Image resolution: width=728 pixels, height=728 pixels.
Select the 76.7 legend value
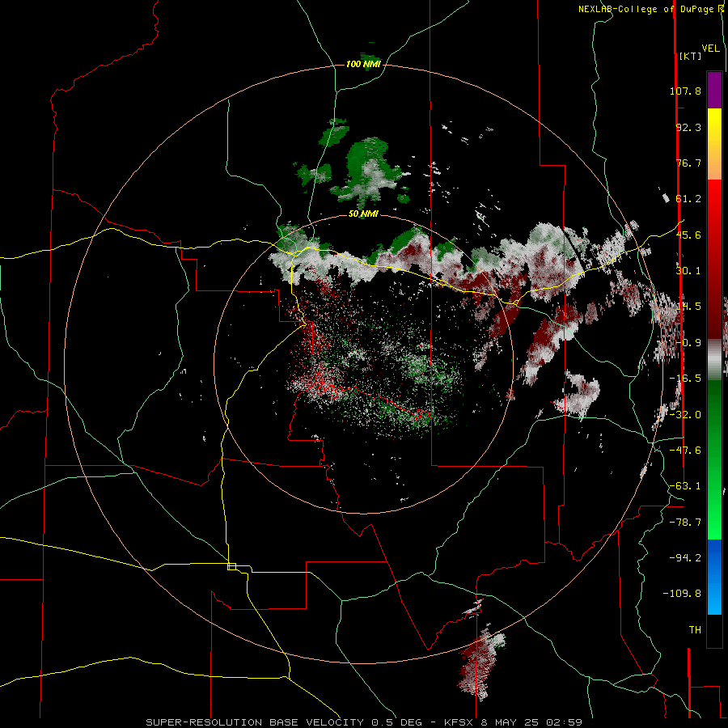pos(688,163)
